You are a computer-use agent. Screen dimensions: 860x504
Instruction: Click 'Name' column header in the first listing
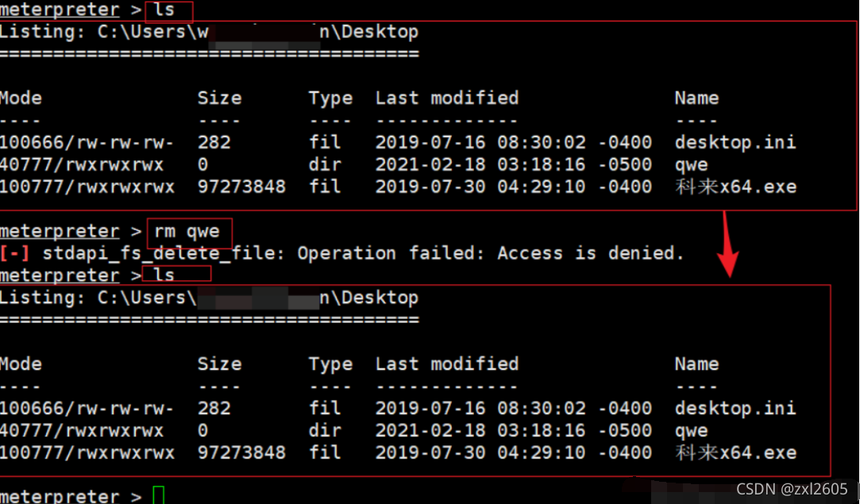tap(696, 98)
